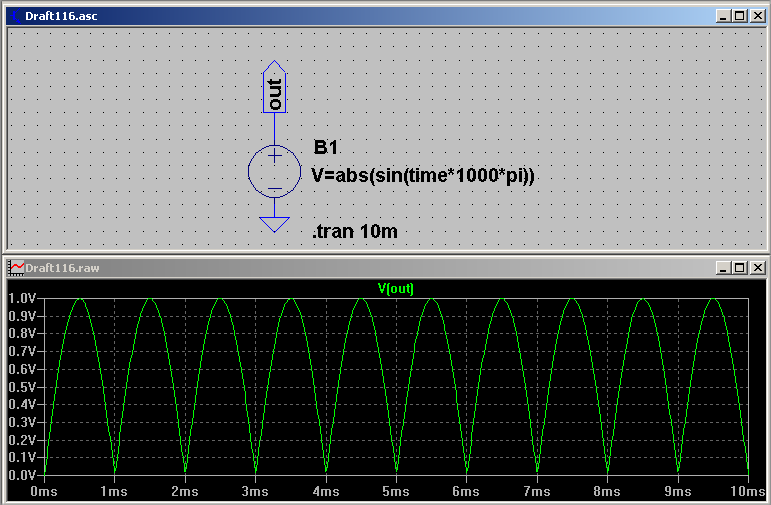Click the 5ms time axis label
This screenshot has width=771, height=505.
396,491
